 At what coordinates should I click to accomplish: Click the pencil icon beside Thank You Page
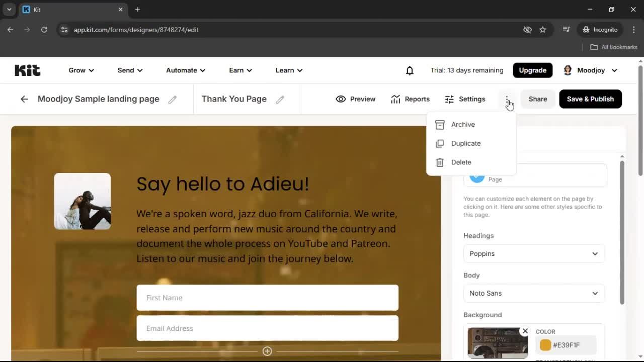[280, 99]
